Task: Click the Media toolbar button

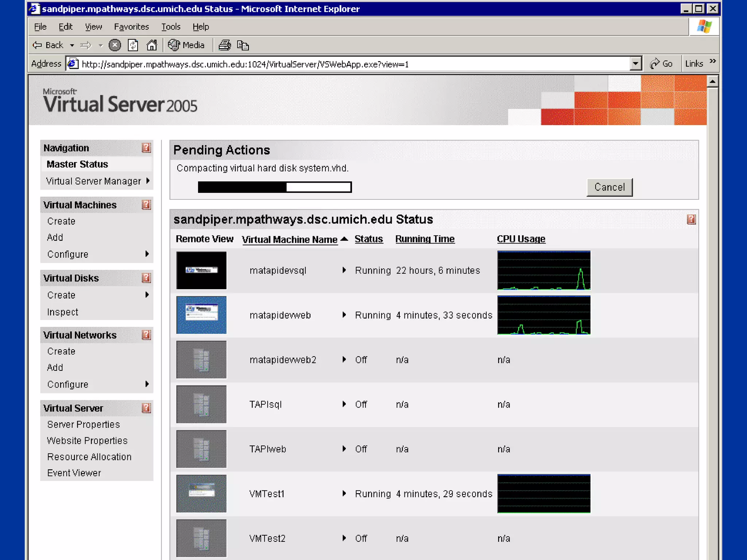Action: (x=187, y=45)
